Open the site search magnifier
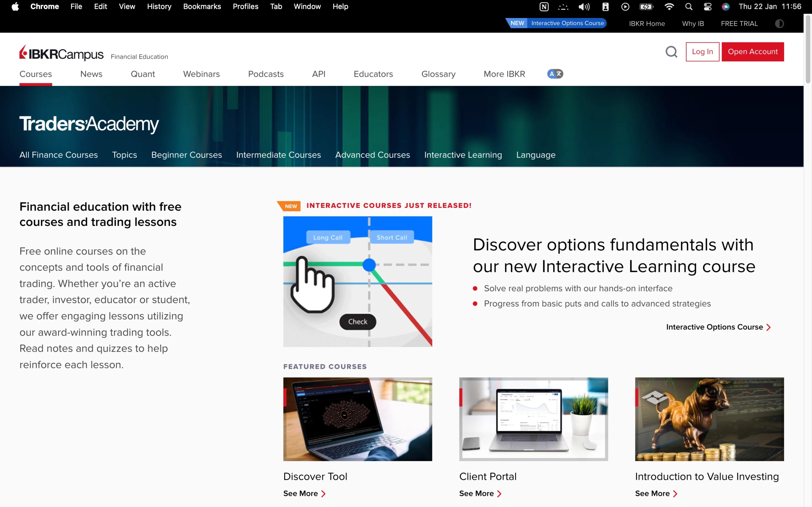 [671, 52]
